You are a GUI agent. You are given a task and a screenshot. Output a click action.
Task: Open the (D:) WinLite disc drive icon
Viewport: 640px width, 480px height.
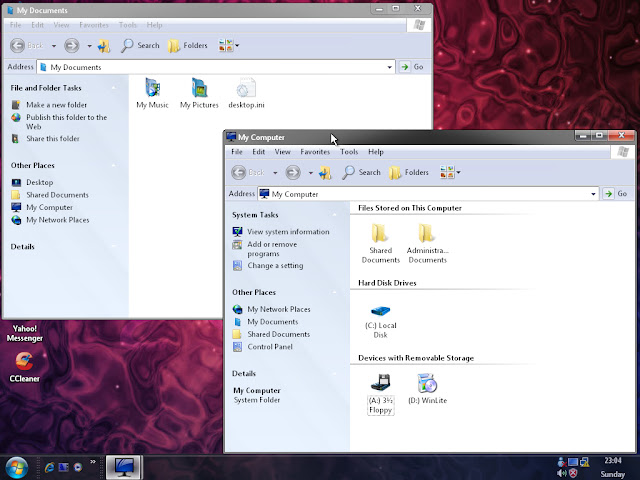427,383
